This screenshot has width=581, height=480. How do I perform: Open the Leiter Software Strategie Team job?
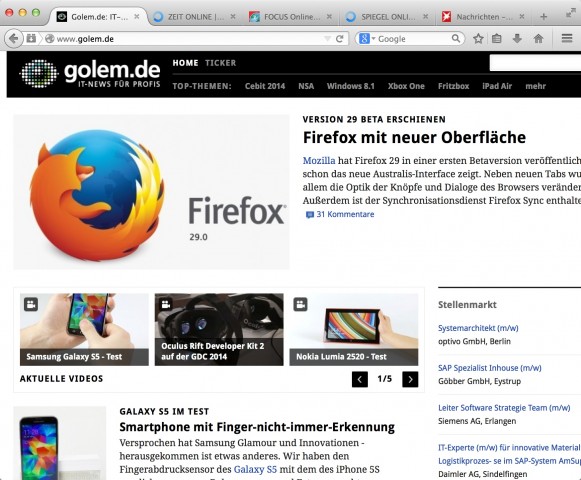(504, 408)
